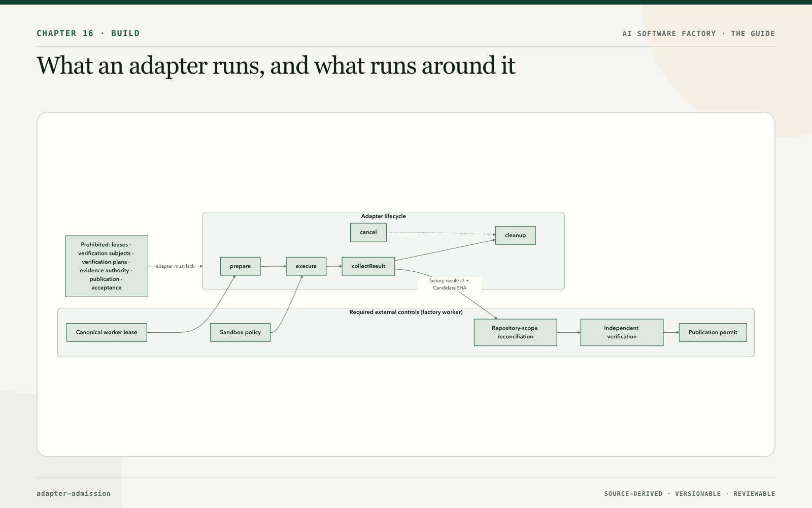The height and width of the screenshot is (508, 812).
Task: Click the 'adapter must lack' edge label
Action: point(175,266)
